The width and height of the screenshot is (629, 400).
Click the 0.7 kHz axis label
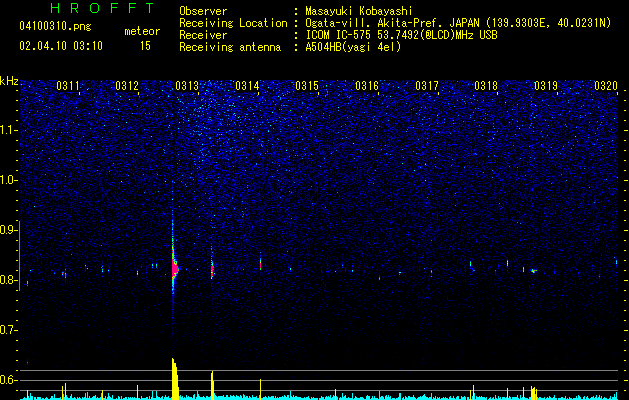(x=8, y=330)
